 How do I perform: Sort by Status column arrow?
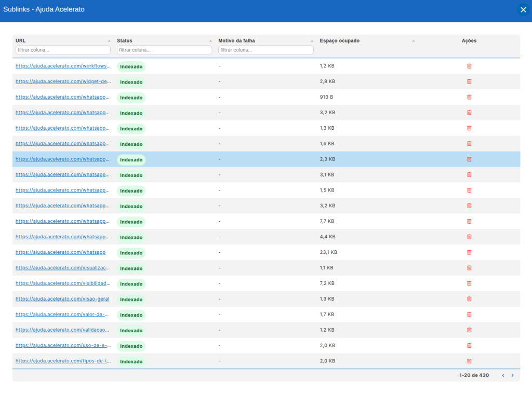[210, 40]
